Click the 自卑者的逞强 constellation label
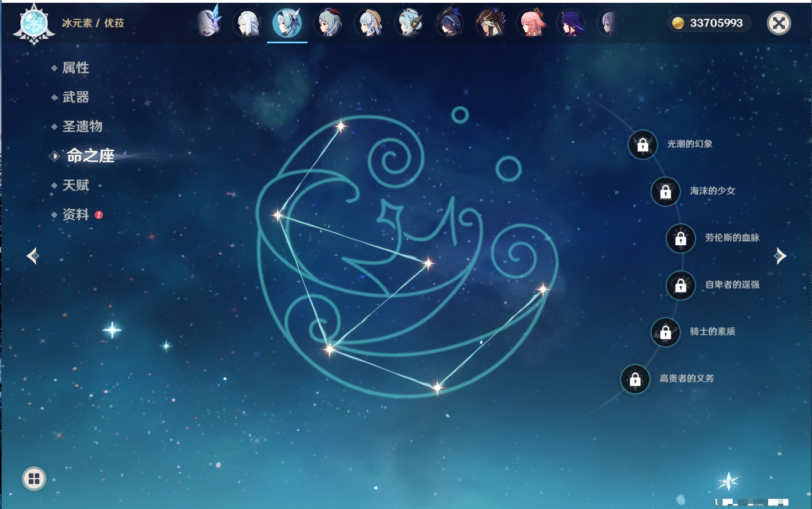This screenshot has height=509, width=812. (x=732, y=285)
